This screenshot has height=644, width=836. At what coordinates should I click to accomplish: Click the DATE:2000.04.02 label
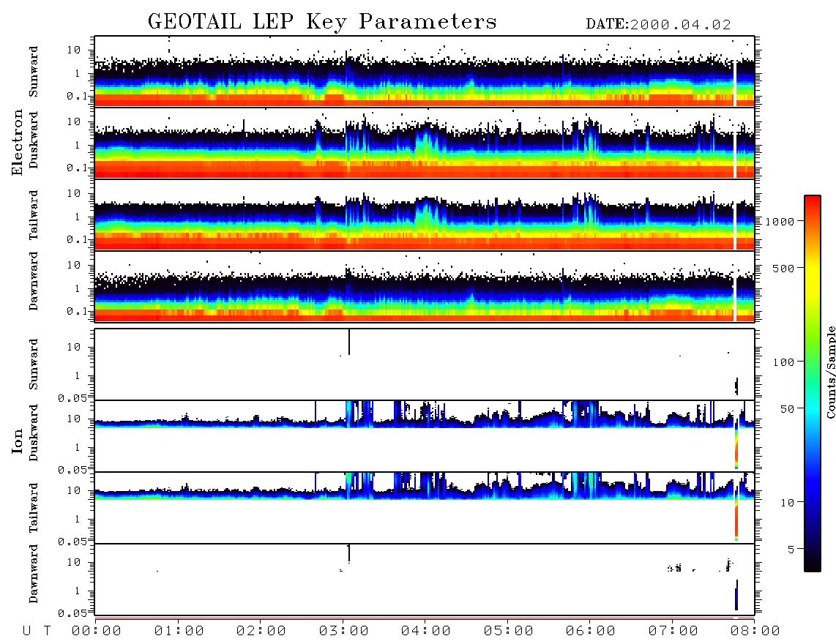658,25
